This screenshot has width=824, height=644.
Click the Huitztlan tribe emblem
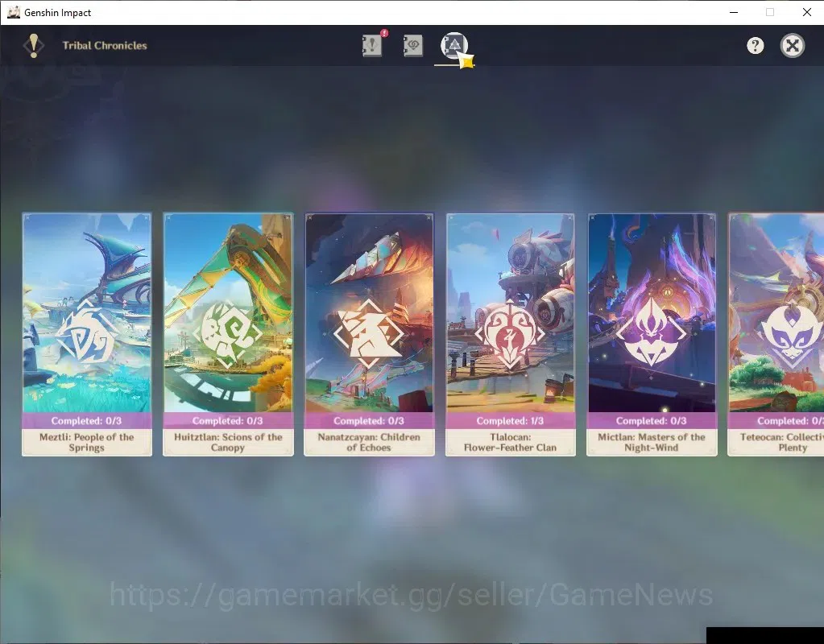(x=227, y=333)
